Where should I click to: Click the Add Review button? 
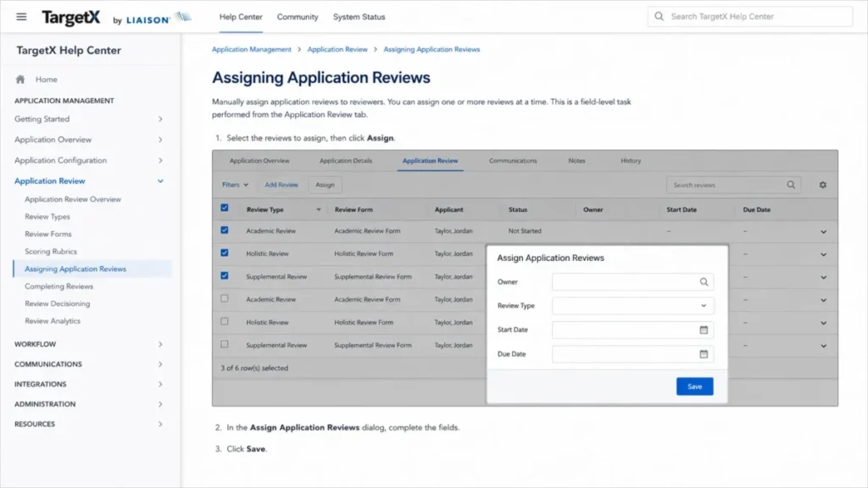[281, 185]
